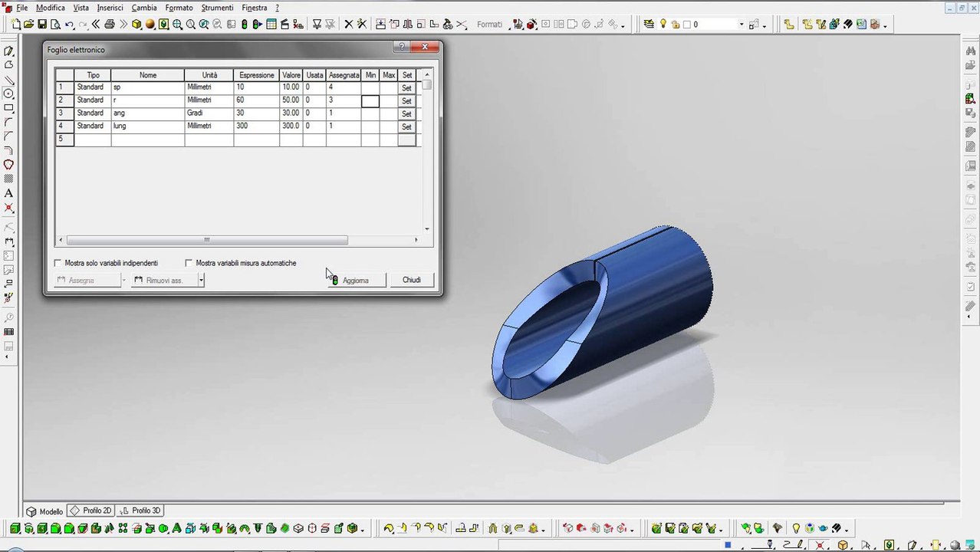The width and height of the screenshot is (980, 552).
Task: Expand the arrow after the layer copy icon
Action: pos(764,25)
